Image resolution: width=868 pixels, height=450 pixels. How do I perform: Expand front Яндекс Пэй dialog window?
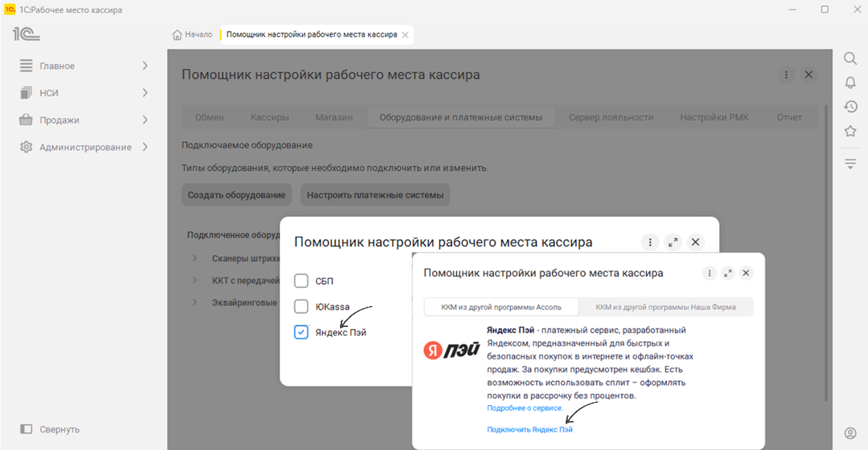728,273
